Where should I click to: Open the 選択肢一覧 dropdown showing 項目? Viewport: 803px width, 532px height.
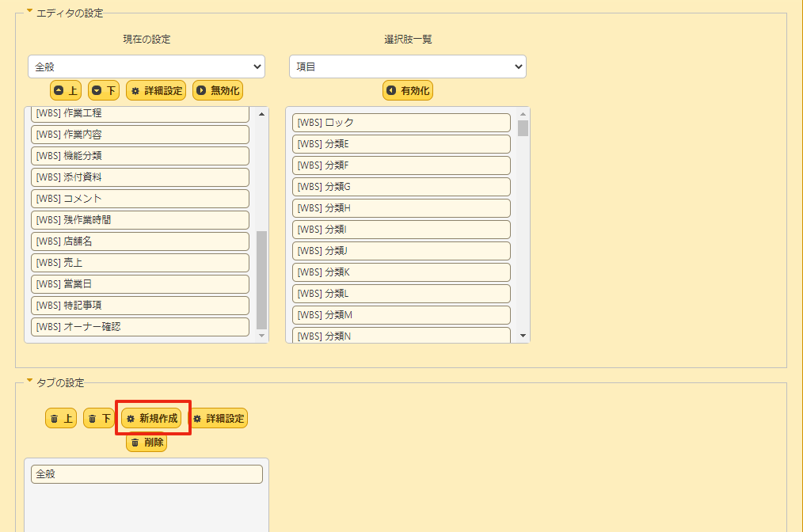point(407,66)
